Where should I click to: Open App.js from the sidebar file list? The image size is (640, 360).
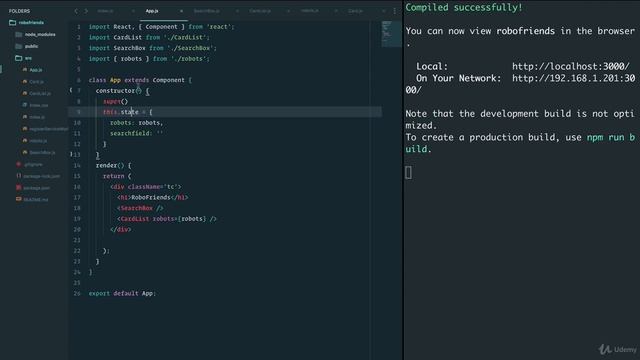[x=36, y=70]
